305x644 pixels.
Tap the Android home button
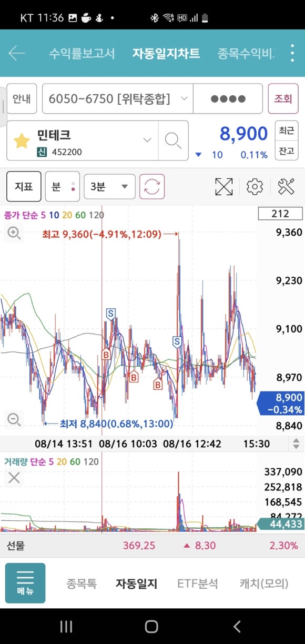(151, 626)
